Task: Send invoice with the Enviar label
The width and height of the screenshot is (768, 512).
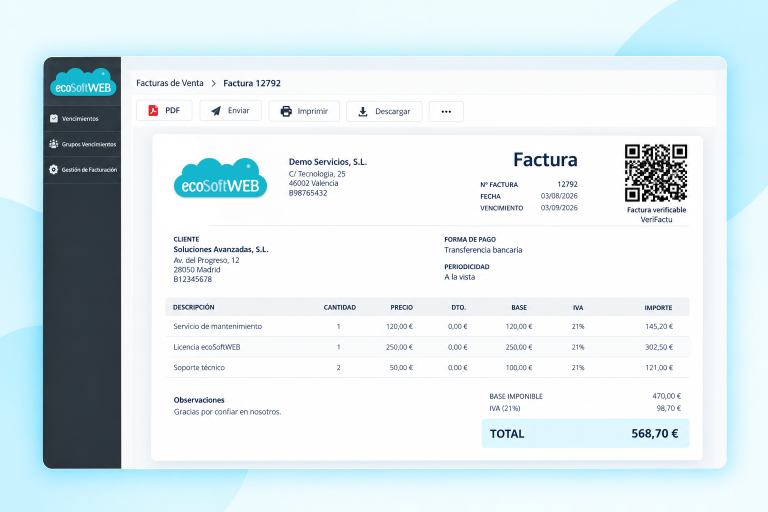Action: (239, 111)
